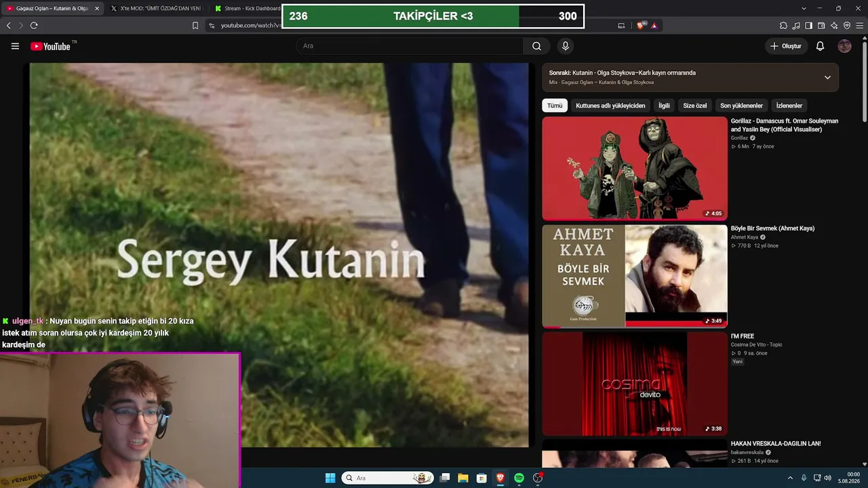Visit the hakanvreskala channel link

click(x=747, y=452)
